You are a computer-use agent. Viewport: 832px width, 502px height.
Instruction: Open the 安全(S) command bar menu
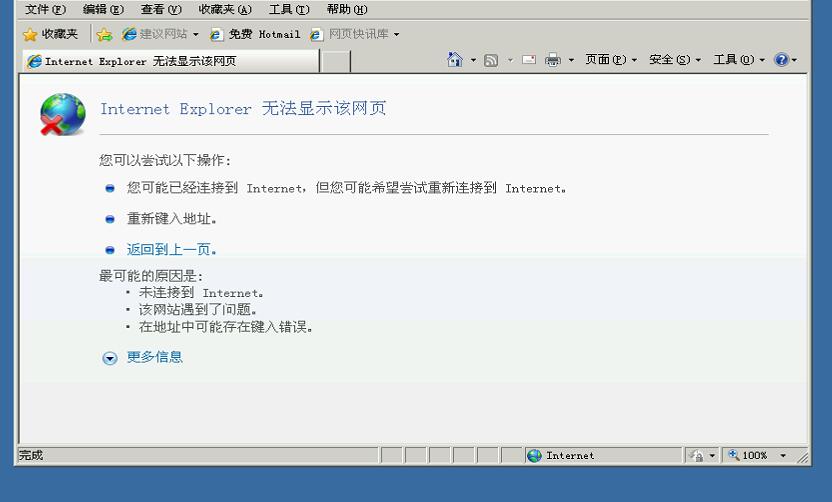675,59
